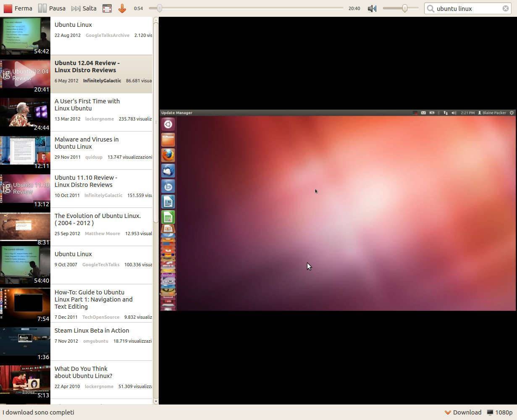
Task: Click the '7 Dec 2011' date text
Action: [66, 317]
